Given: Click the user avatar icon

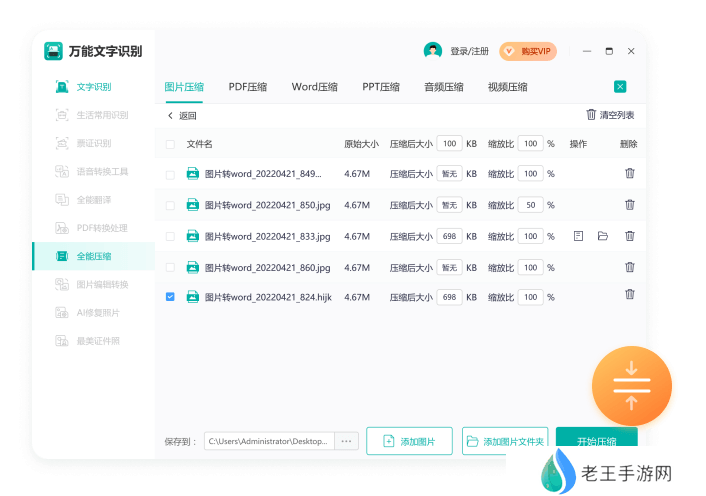Looking at the screenshot, I should (432, 51).
